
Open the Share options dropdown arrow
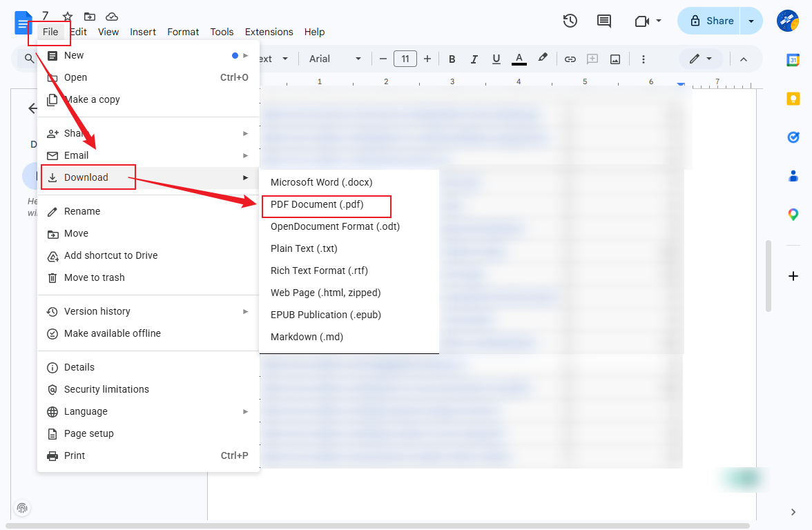click(751, 21)
